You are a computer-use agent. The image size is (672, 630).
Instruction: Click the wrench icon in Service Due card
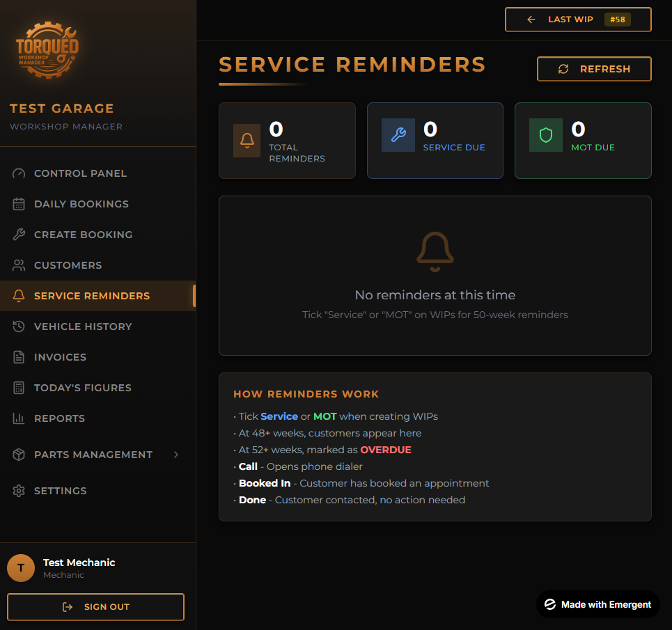[398, 135]
